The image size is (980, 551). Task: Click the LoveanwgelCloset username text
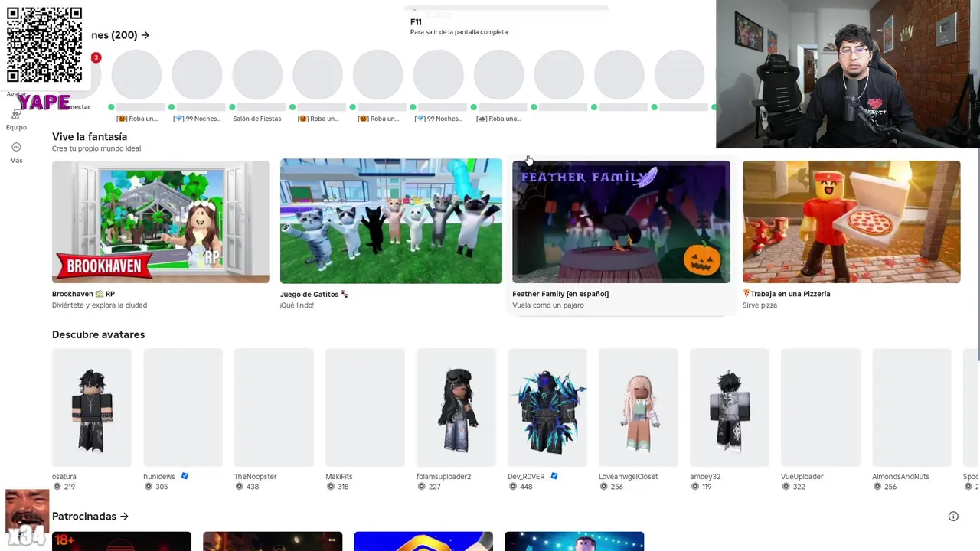tap(628, 476)
